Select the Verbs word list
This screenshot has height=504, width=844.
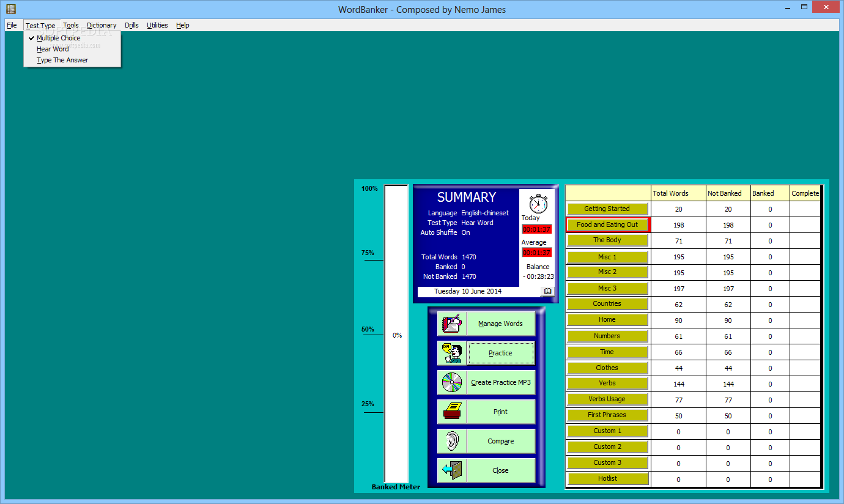coord(607,384)
